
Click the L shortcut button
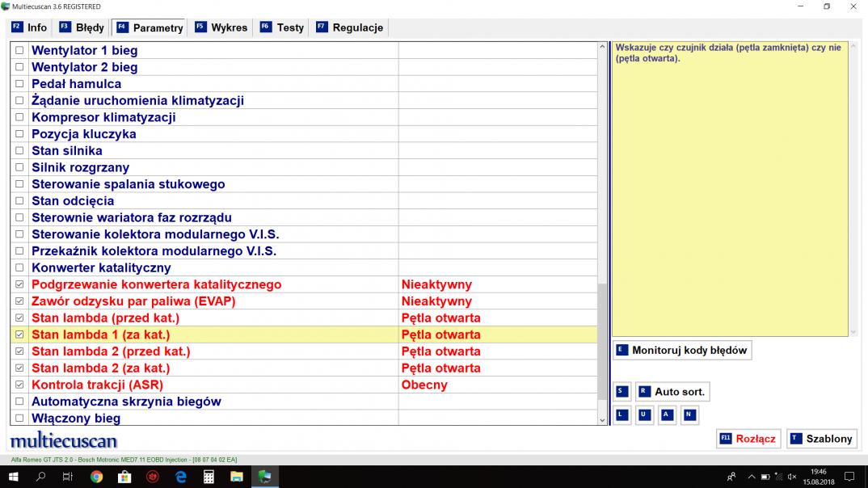tap(622, 415)
